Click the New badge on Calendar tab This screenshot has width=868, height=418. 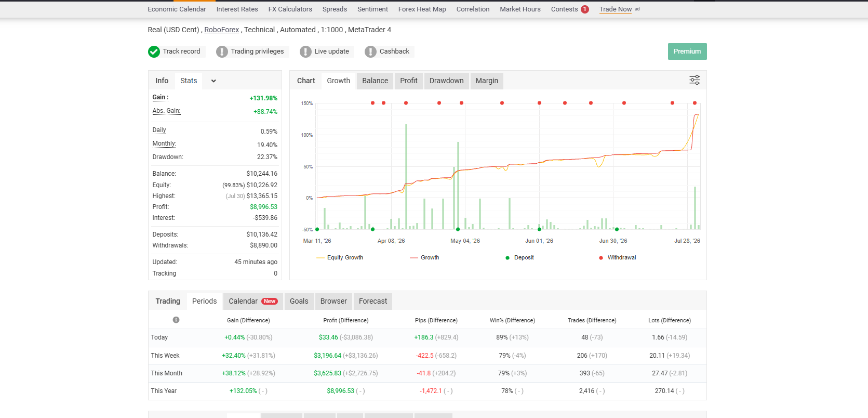coord(270,301)
